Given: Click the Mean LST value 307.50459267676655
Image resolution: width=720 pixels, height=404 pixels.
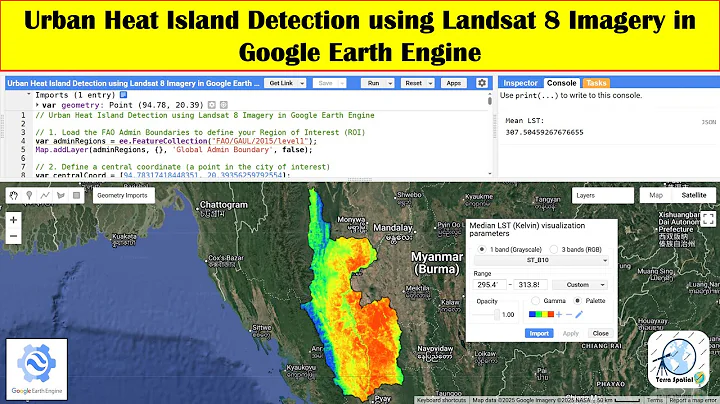Looking at the screenshot, I should pos(544,132).
